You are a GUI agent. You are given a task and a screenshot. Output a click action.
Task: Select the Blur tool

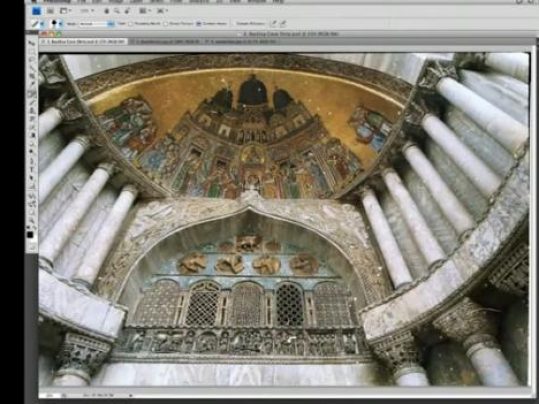pos(32,143)
